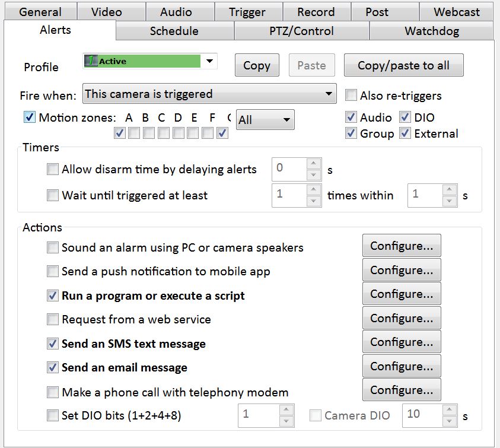
Task: Increase the DIO bits value
Action: 286,409
